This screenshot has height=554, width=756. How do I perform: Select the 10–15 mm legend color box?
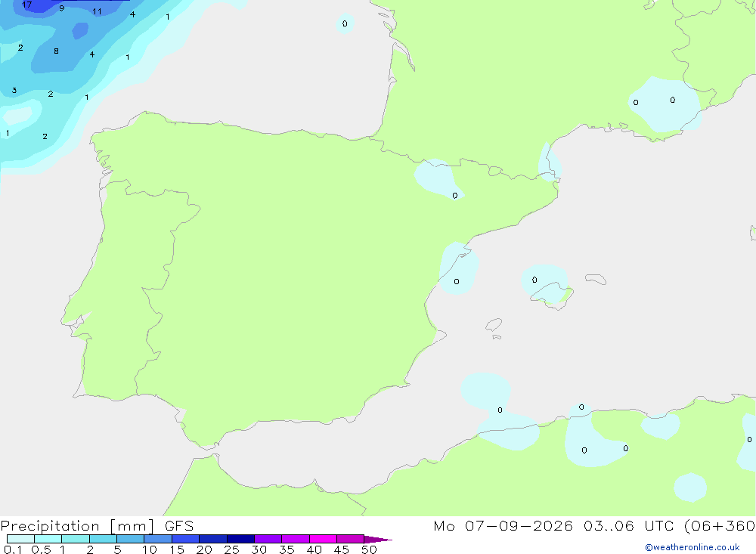coord(158,539)
